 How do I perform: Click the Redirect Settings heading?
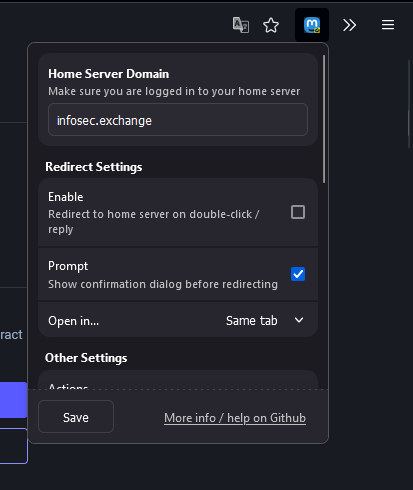click(94, 167)
